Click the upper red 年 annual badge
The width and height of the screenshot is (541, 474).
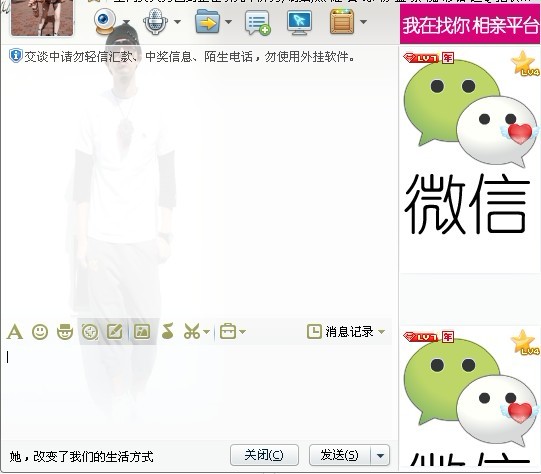[x=447, y=58]
